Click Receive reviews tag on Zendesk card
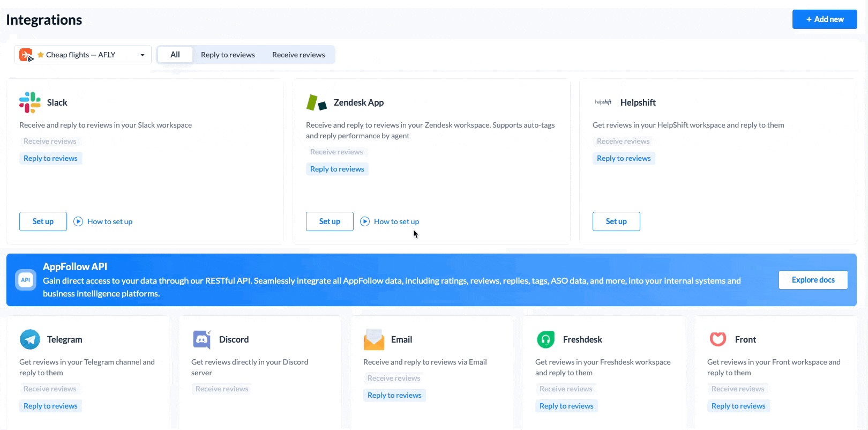 click(336, 152)
